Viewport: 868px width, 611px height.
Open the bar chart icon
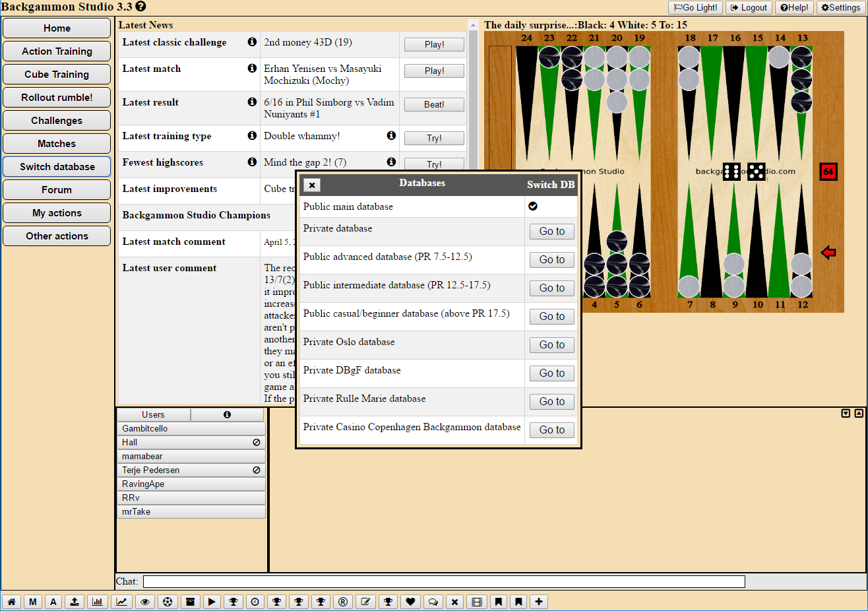click(x=97, y=602)
